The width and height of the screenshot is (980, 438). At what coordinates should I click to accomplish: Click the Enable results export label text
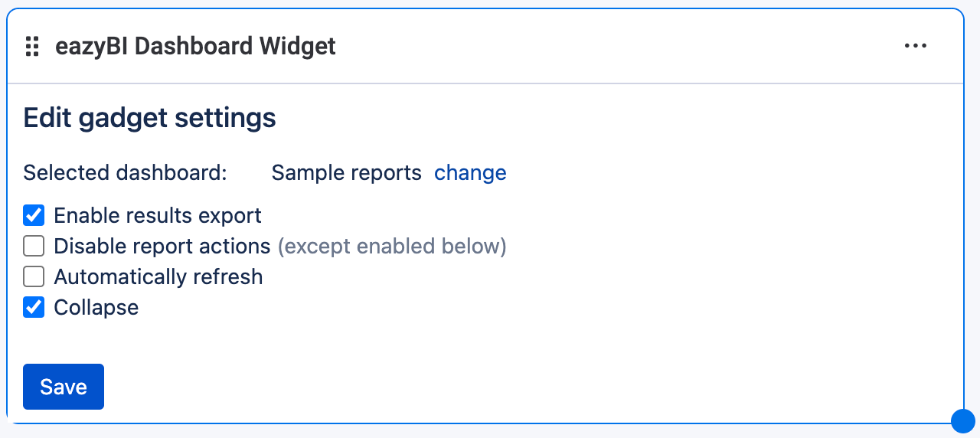(x=158, y=216)
